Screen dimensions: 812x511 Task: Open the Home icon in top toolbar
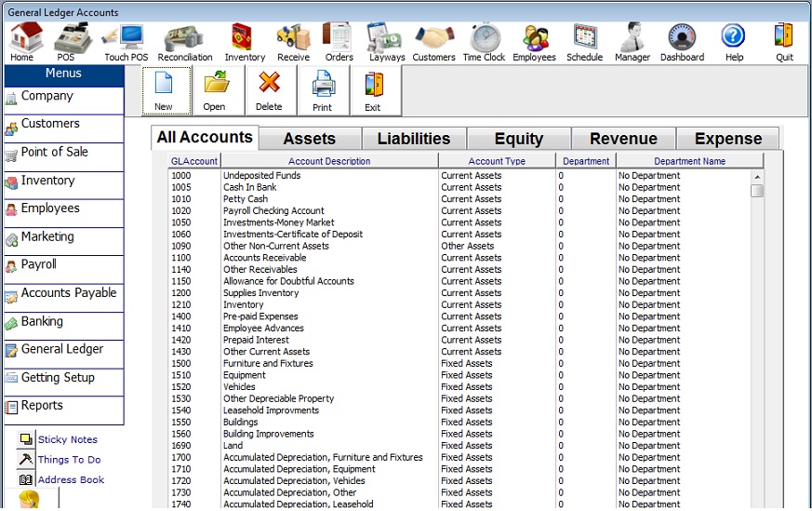click(25, 42)
